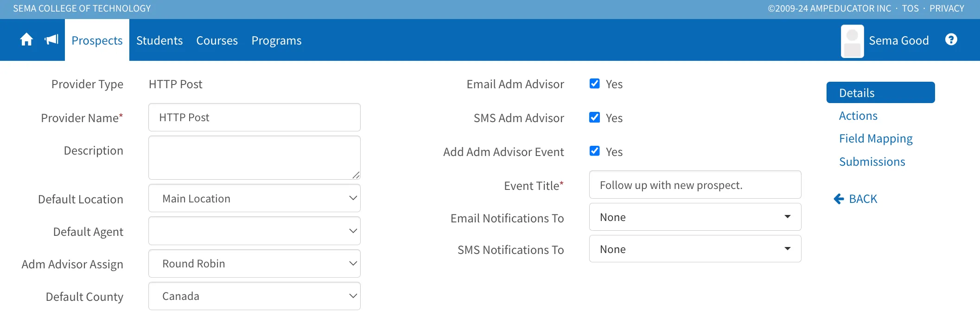Go to the Home page icon

(x=26, y=40)
